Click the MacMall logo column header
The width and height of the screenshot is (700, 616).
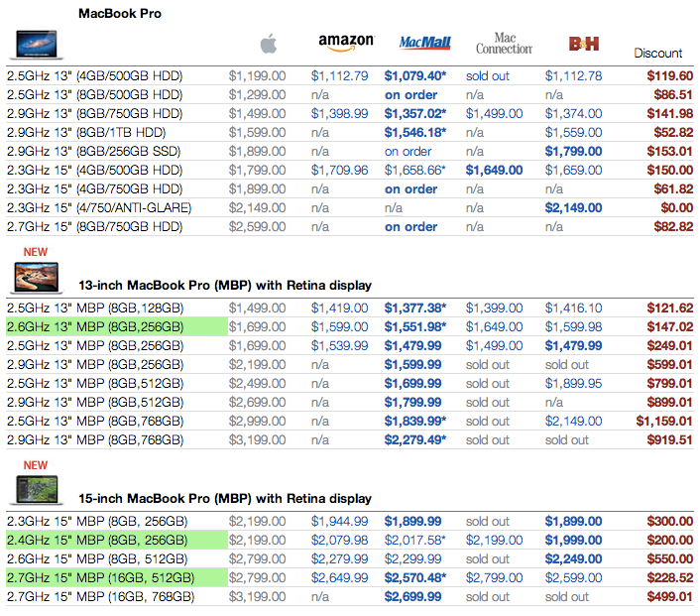click(424, 43)
